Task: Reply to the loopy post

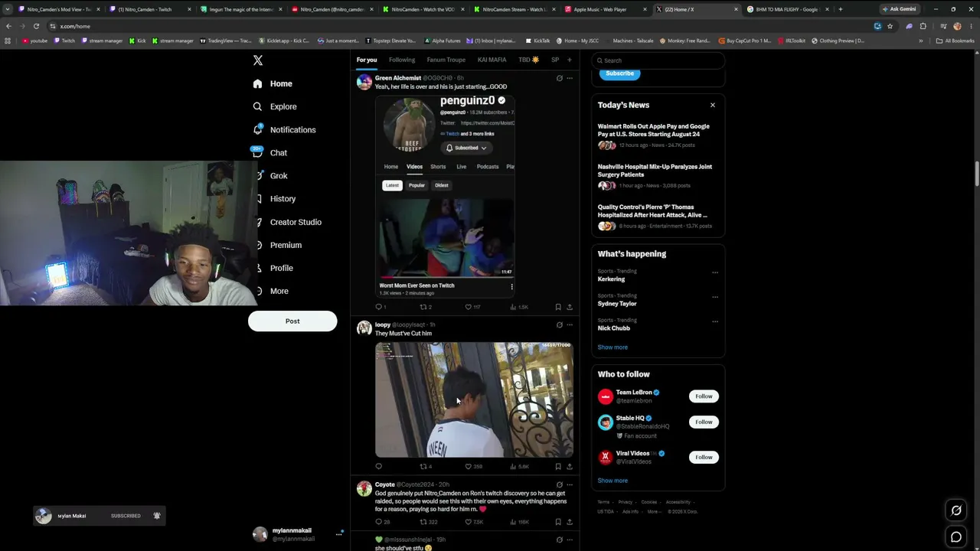Action: [378, 466]
